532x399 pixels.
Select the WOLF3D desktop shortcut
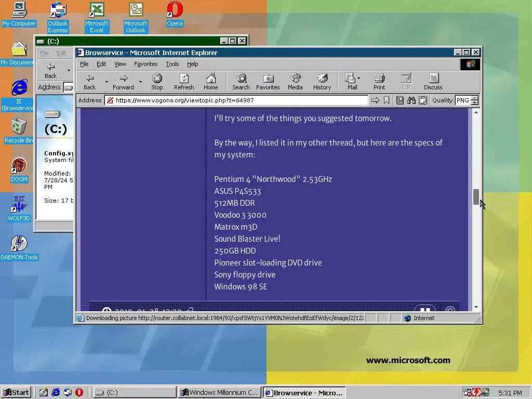(19, 209)
